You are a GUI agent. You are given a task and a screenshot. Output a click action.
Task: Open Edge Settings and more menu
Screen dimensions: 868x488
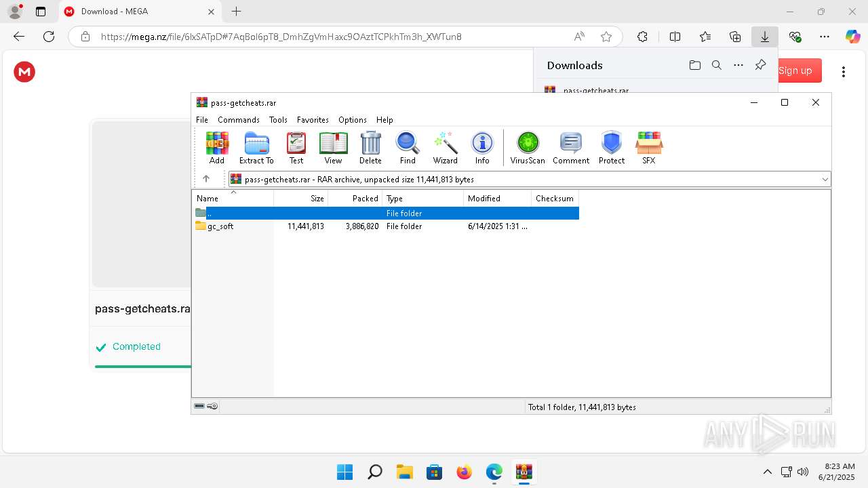click(x=825, y=37)
